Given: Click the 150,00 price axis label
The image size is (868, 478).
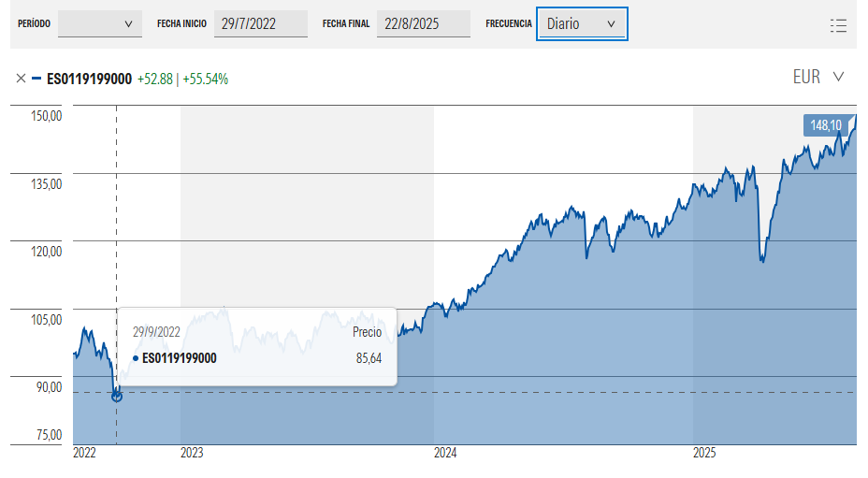Looking at the screenshot, I should 46,116.
